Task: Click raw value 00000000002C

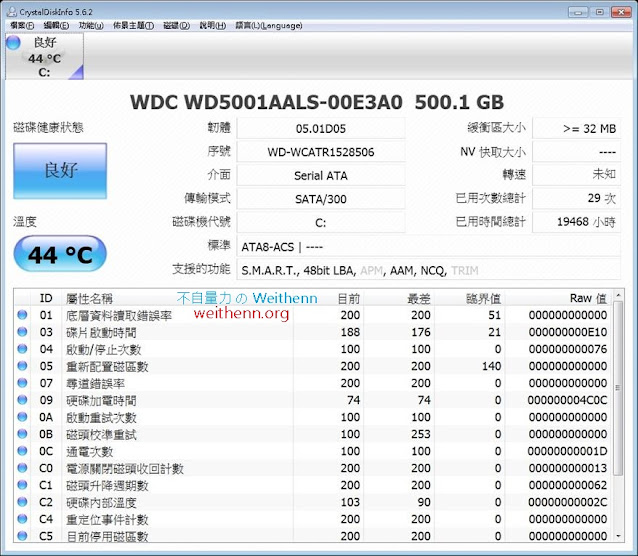Action: click(568, 502)
